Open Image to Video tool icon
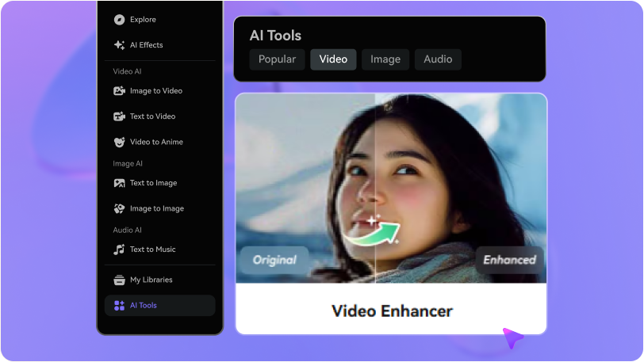The image size is (644, 362). [119, 91]
